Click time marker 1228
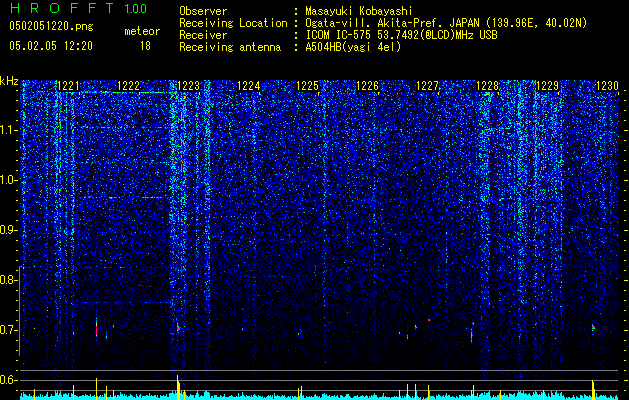629x400 pixels. (487, 86)
